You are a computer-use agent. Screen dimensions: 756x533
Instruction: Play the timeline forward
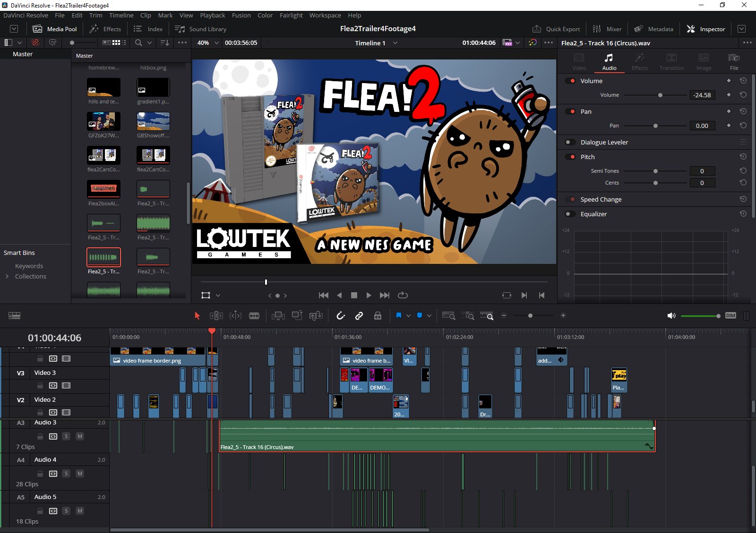tap(369, 295)
